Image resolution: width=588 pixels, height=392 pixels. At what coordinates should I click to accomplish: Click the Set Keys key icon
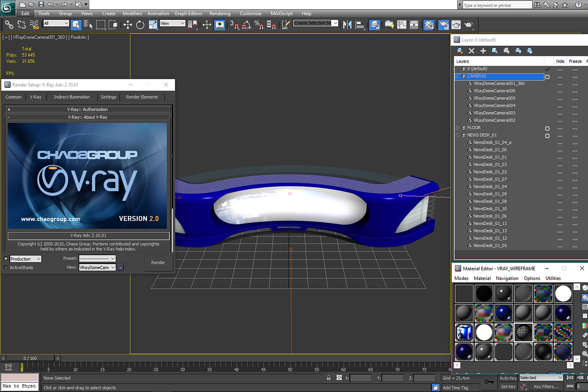[x=489, y=382]
